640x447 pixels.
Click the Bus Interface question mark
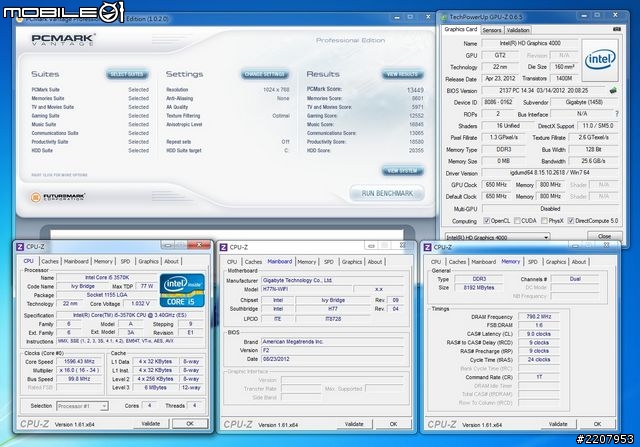pos(617,114)
